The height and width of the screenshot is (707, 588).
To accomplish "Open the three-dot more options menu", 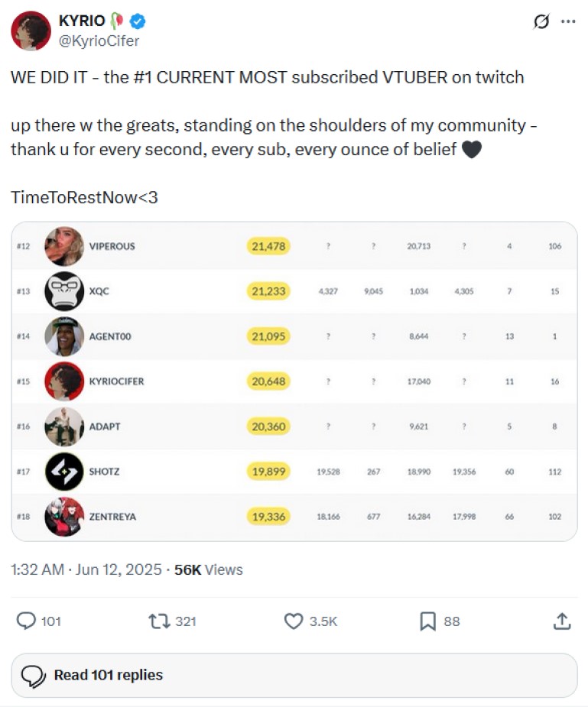I will [567, 21].
